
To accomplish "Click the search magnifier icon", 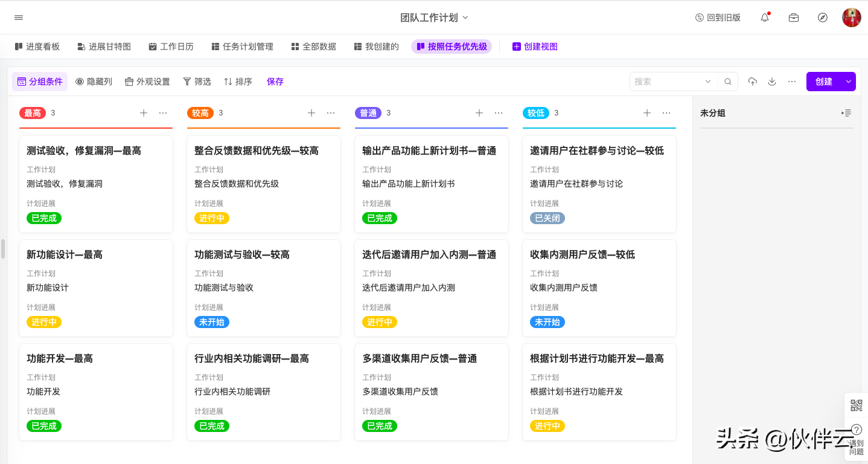I will coord(728,82).
